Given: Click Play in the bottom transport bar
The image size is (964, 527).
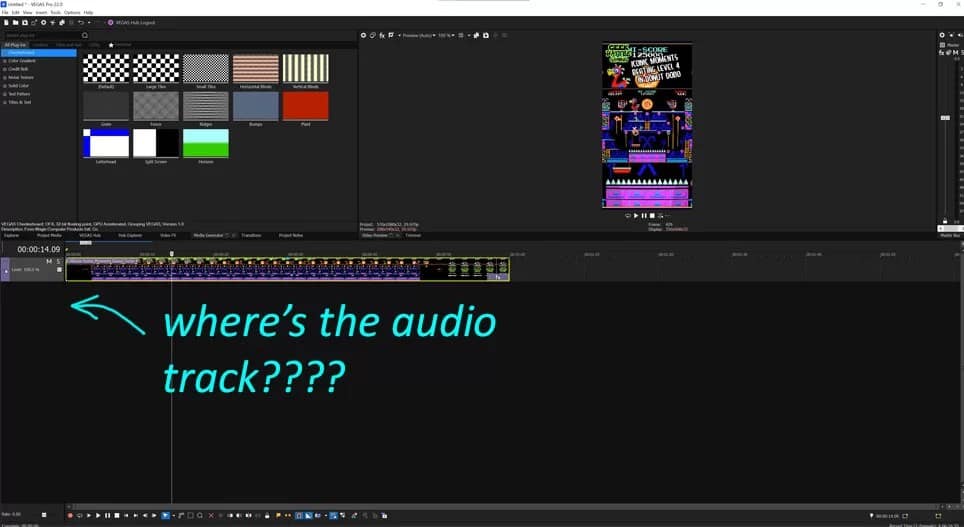Looking at the screenshot, I should (x=98, y=515).
